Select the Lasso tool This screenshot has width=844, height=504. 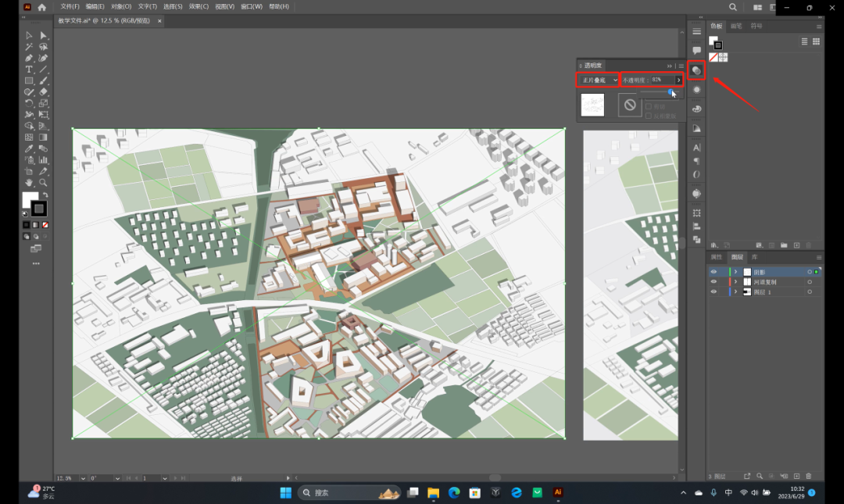coord(44,47)
